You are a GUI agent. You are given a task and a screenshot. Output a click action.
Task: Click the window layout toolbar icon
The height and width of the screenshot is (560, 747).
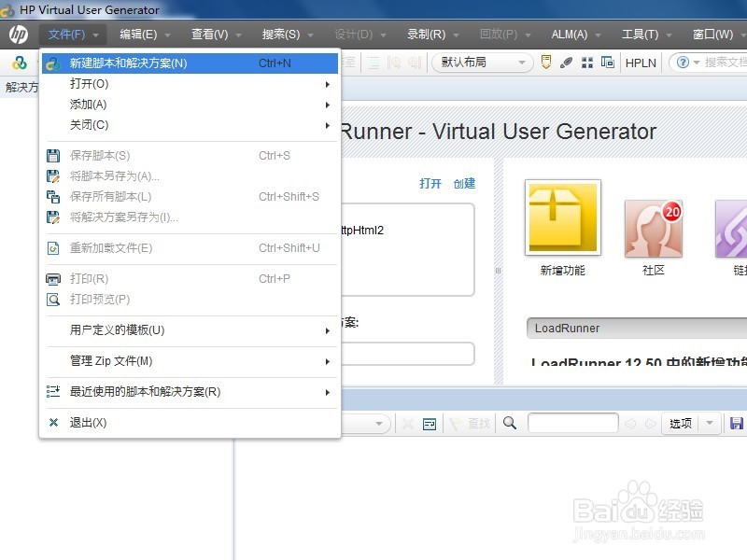point(608,62)
